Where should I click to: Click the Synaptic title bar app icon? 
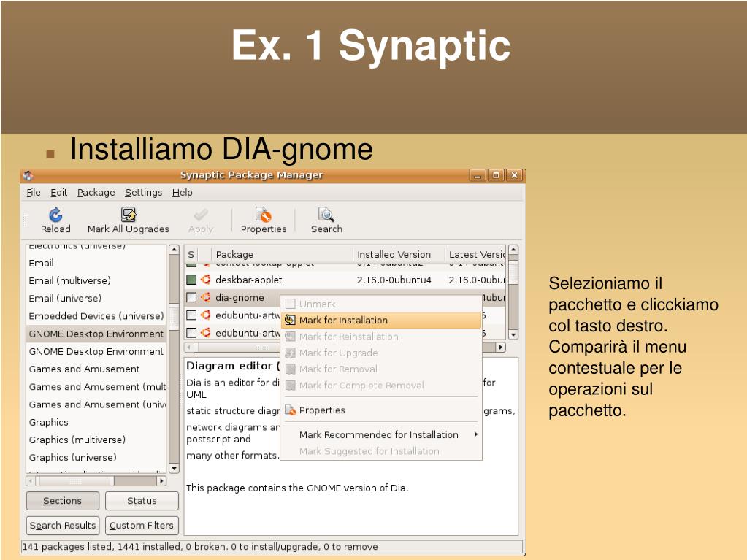(x=28, y=175)
